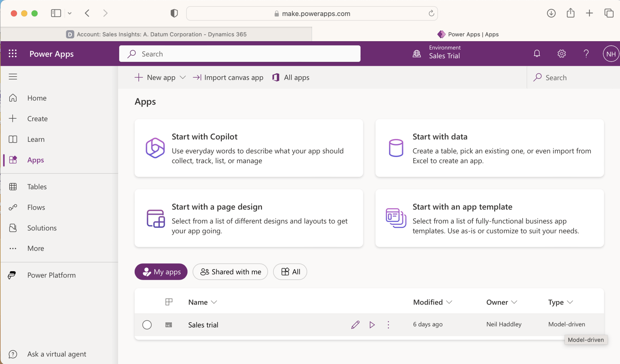Viewport: 620px width, 364px height.
Task: Expand the Modified column dropdown
Action: click(x=449, y=302)
